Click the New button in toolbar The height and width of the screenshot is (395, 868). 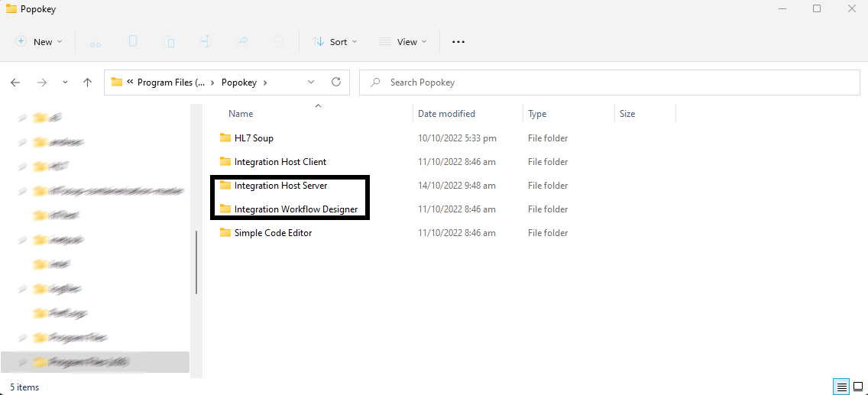(38, 41)
